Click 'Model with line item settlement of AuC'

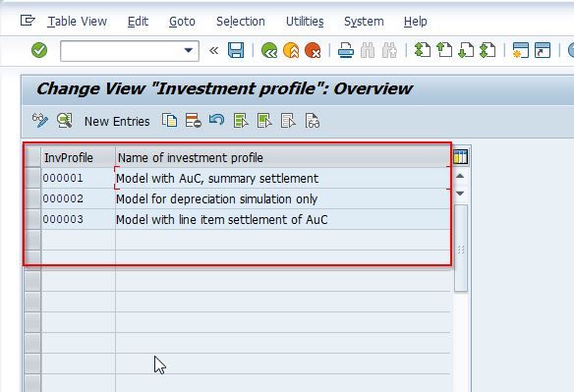(282, 219)
